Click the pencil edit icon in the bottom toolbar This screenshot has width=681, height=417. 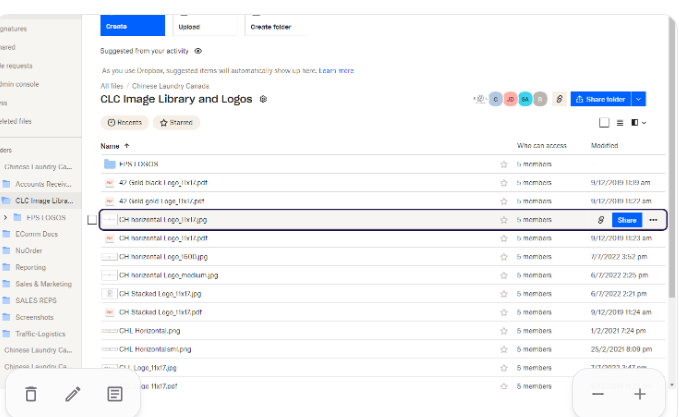coord(72,394)
